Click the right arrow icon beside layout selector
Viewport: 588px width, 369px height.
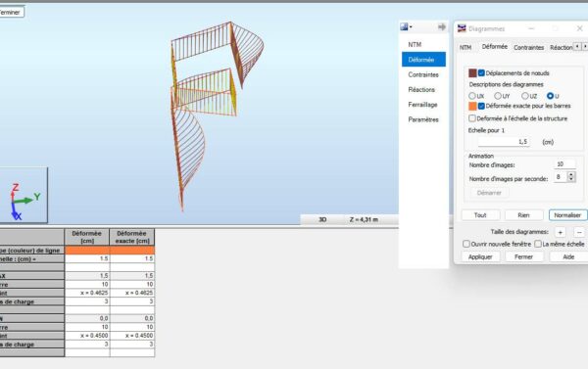[x=442, y=26]
